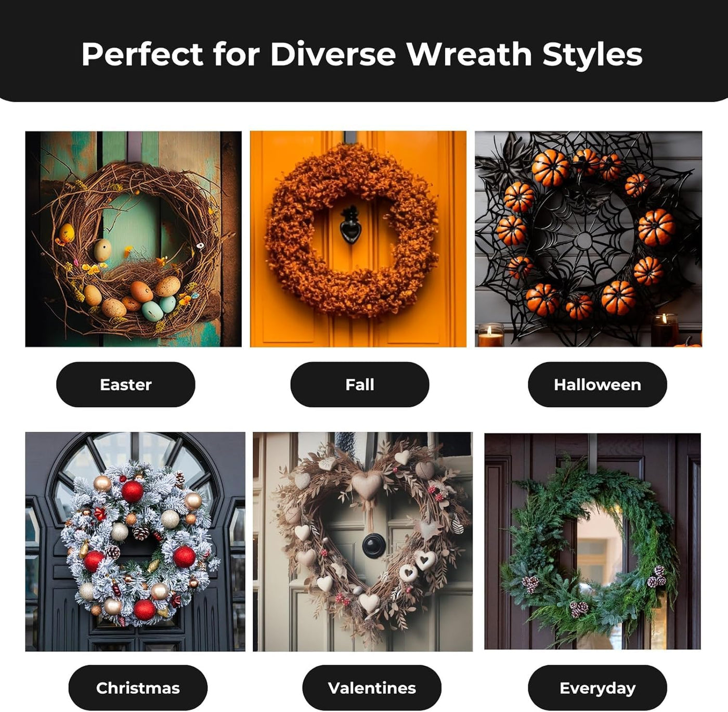
Task: Click the Fall label pill
Action: 360,384
